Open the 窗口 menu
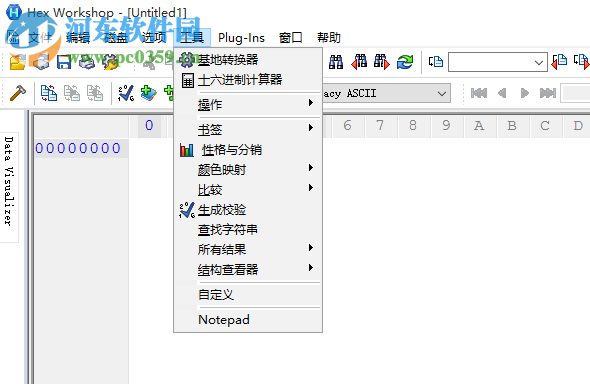 (290, 38)
